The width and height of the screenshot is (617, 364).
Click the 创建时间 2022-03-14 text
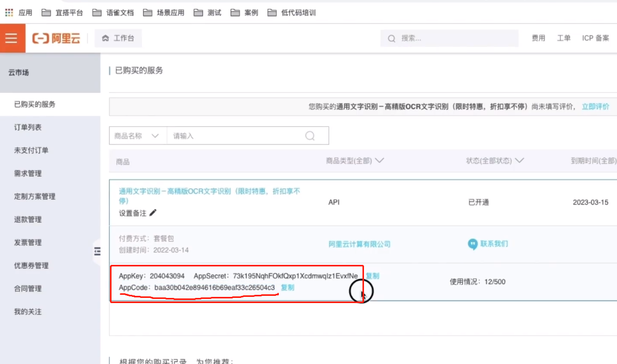pos(153,250)
